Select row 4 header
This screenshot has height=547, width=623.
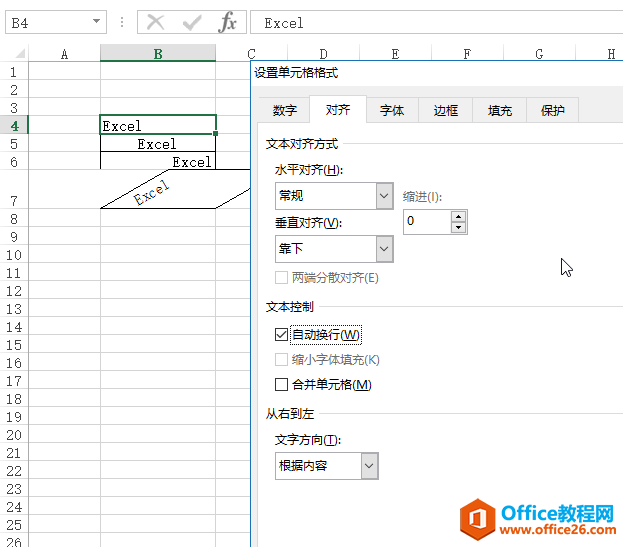click(x=14, y=126)
